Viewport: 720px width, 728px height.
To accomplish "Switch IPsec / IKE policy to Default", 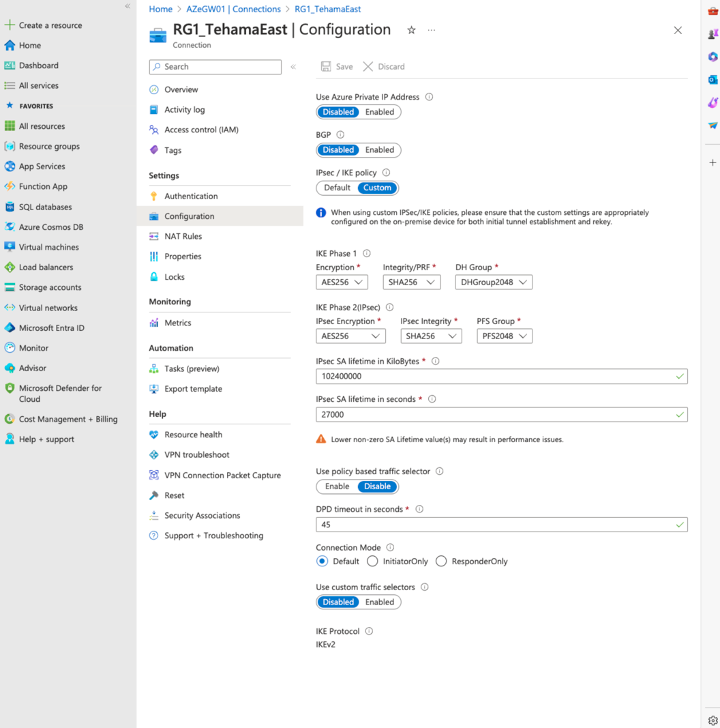I will click(x=337, y=188).
